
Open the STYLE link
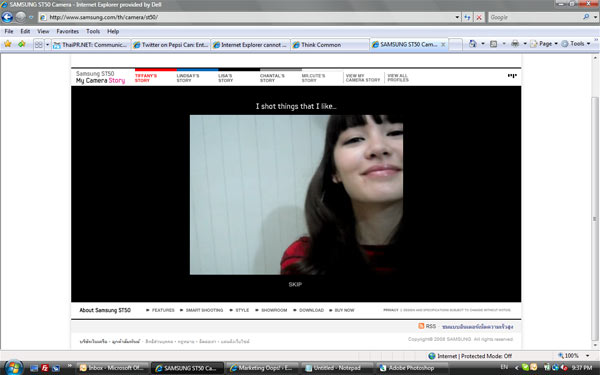tap(242, 310)
